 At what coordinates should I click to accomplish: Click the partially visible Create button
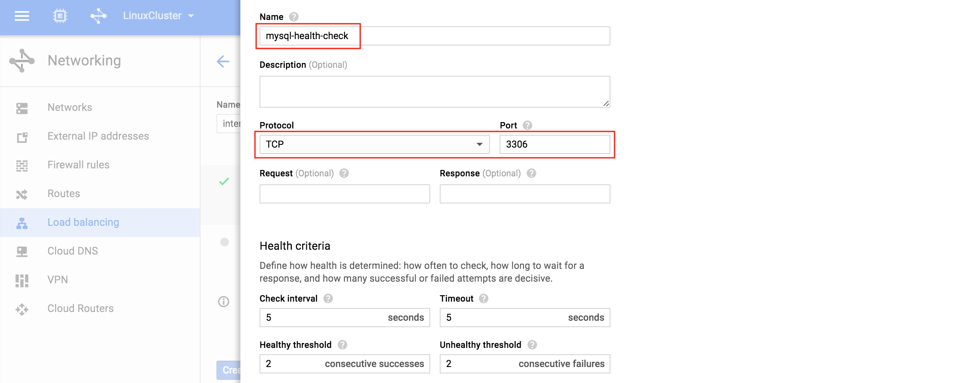[229, 370]
